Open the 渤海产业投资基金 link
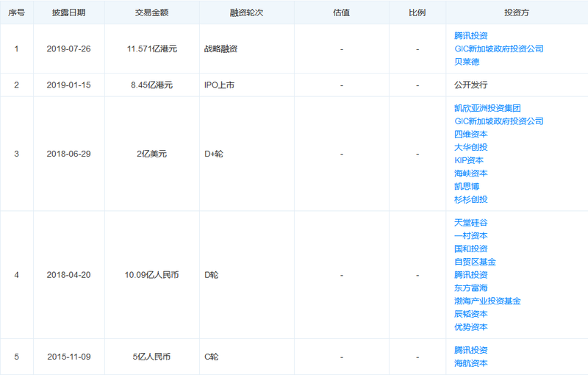 pyautogui.click(x=487, y=301)
